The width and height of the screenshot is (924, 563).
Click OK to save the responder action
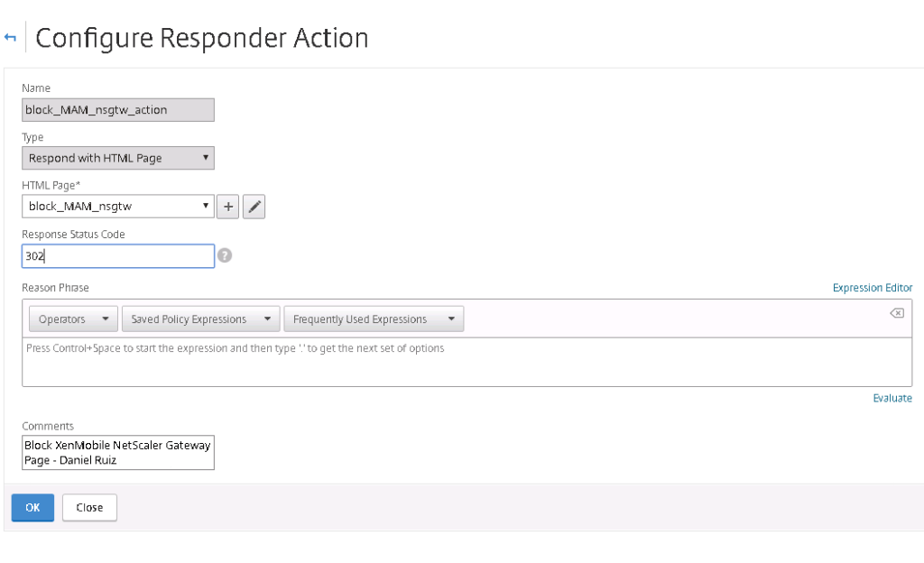32,507
